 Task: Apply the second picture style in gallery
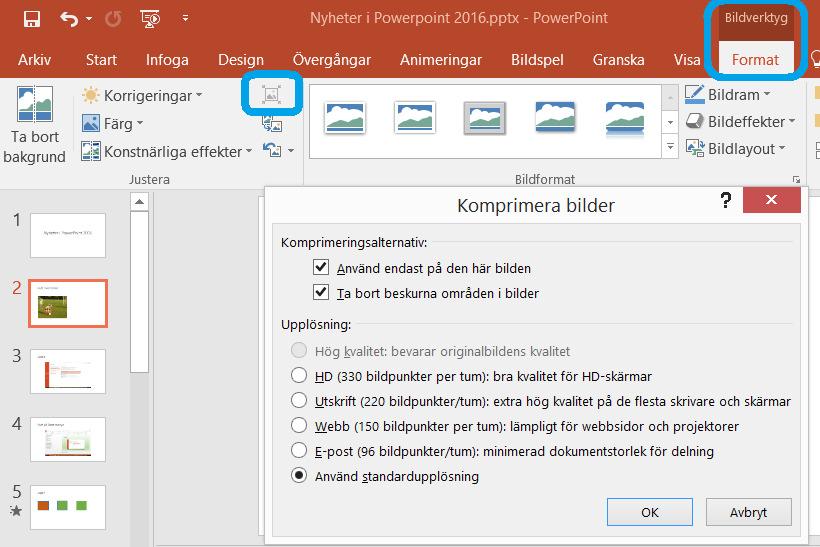415,117
